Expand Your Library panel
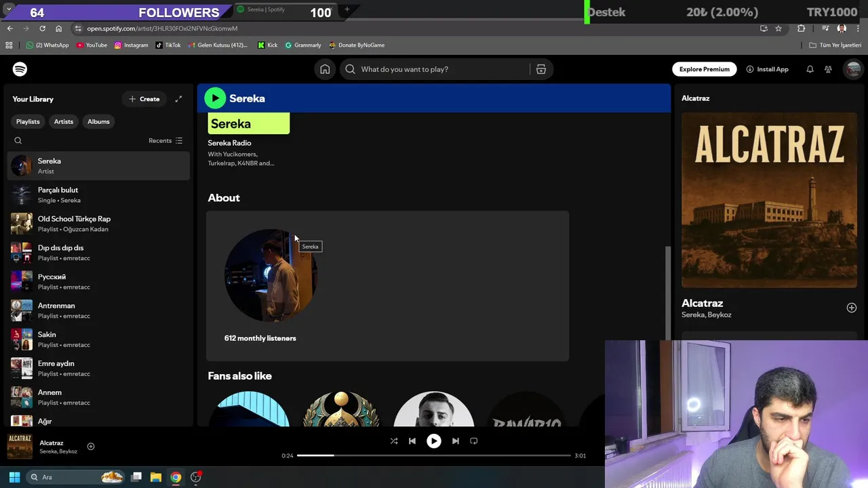Viewport: 868px width, 488px height. pos(178,99)
